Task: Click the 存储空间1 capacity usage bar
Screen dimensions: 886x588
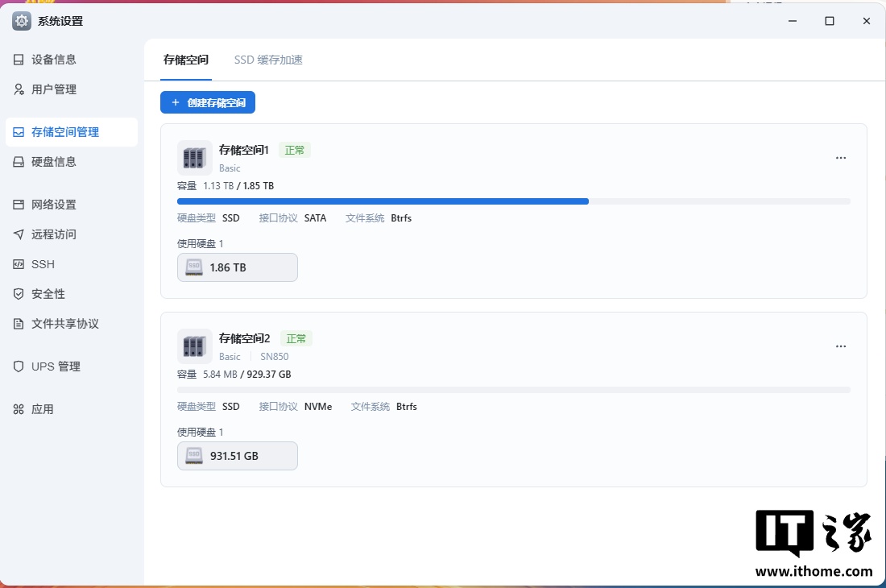Action: (x=513, y=201)
